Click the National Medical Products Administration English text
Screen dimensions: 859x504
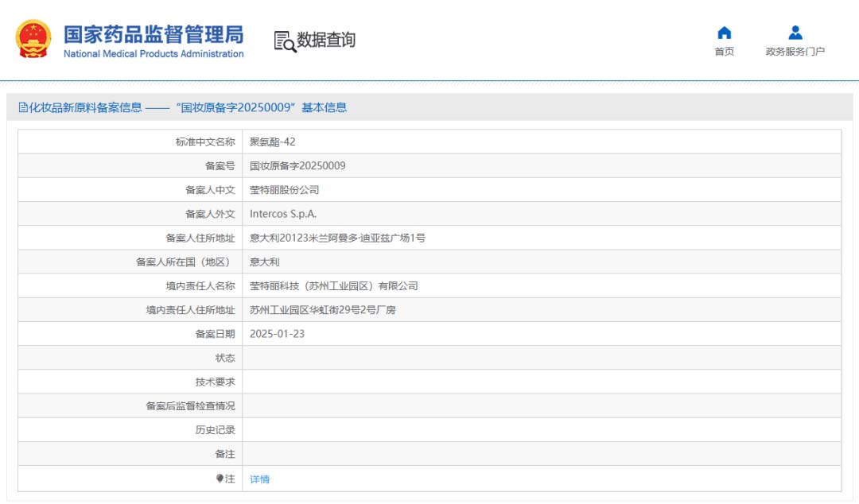(153, 54)
